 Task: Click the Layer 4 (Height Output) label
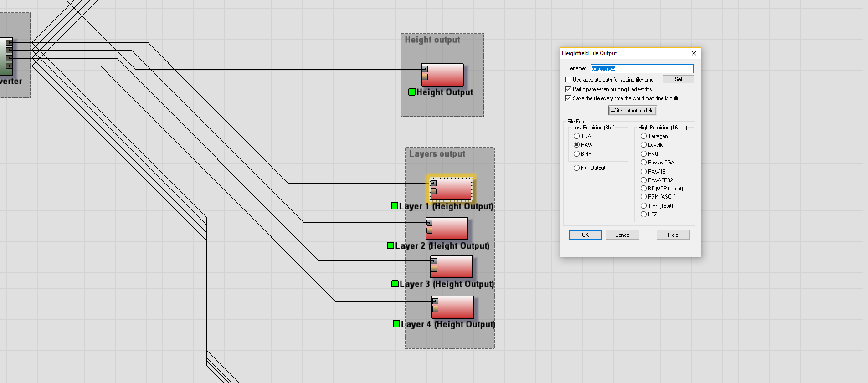point(448,324)
